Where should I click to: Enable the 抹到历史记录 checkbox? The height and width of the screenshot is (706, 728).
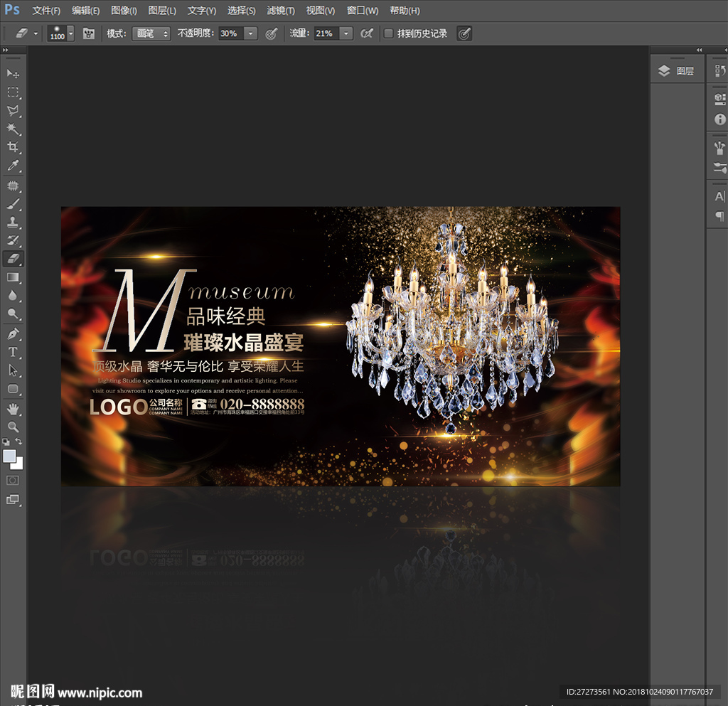(x=388, y=33)
